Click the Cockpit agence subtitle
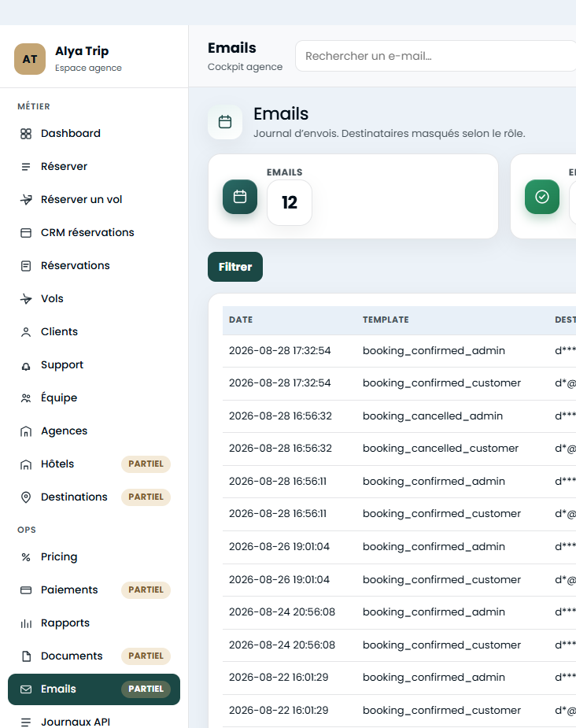 pos(245,67)
